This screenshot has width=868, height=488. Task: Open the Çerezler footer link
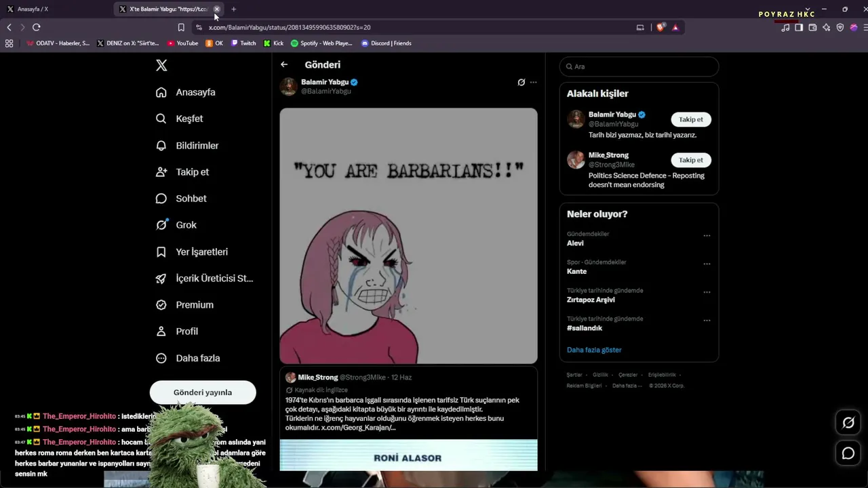click(x=628, y=375)
